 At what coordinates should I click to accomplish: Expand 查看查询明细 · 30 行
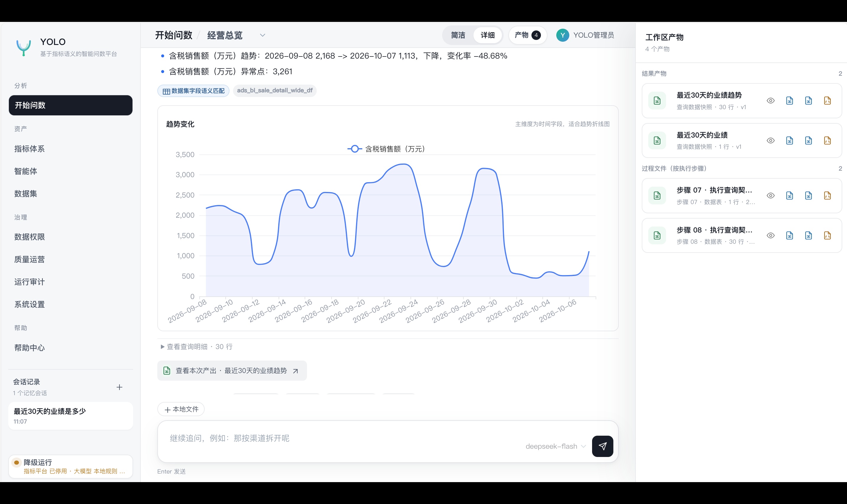tap(197, 346)
